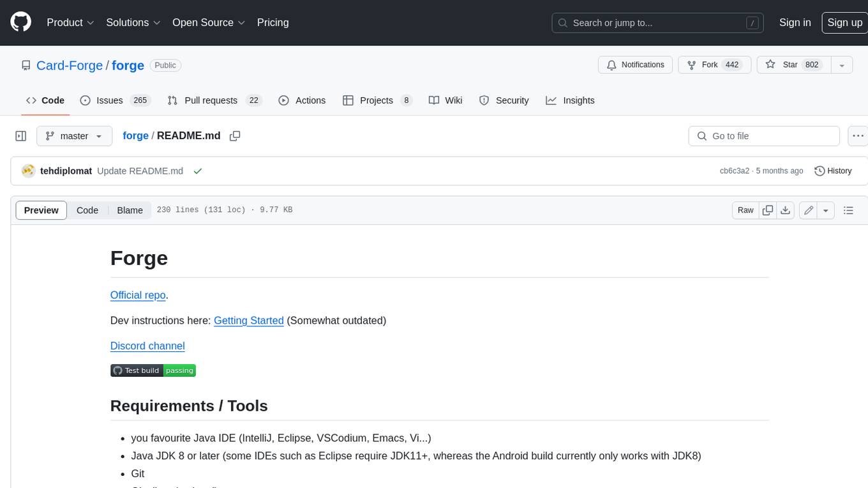868x488 pixels.
Task: Open the Pricing page
Action: (x=273, y=22)
